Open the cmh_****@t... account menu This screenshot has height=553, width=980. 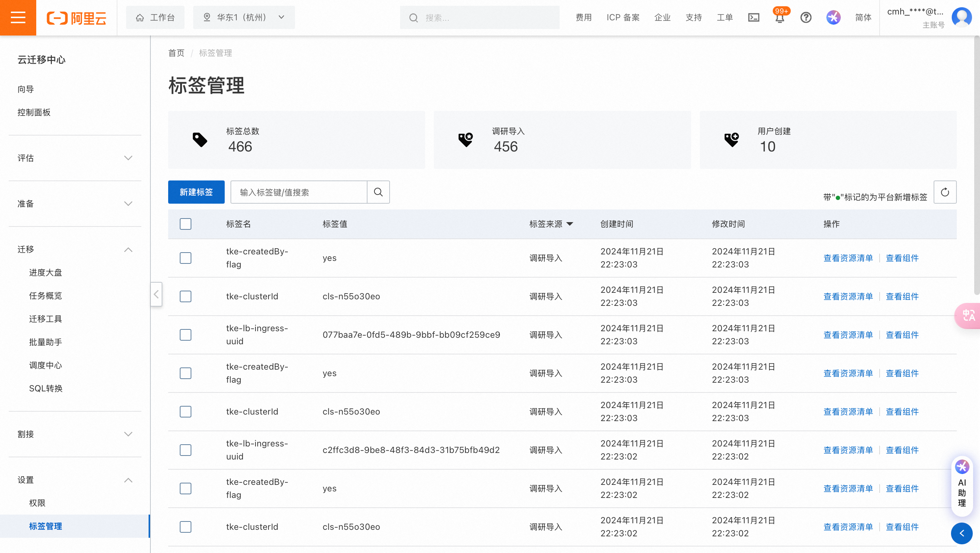(x=915, y=17)
